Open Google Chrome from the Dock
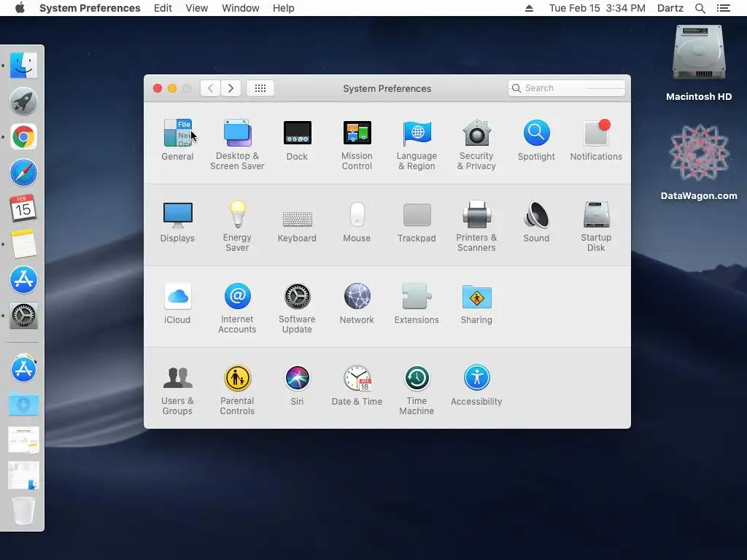 point(23,137)
